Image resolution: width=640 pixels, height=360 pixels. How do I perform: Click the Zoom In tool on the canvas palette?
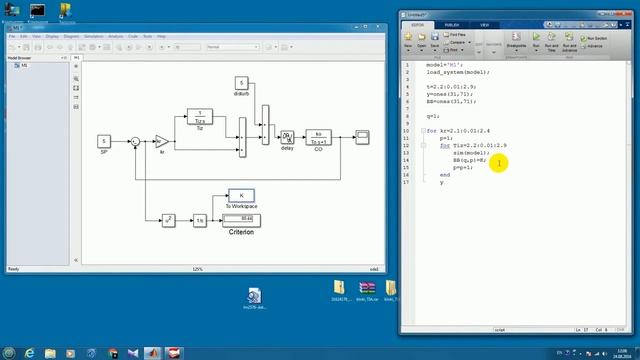pyautogui.click(x=76, y=78)
